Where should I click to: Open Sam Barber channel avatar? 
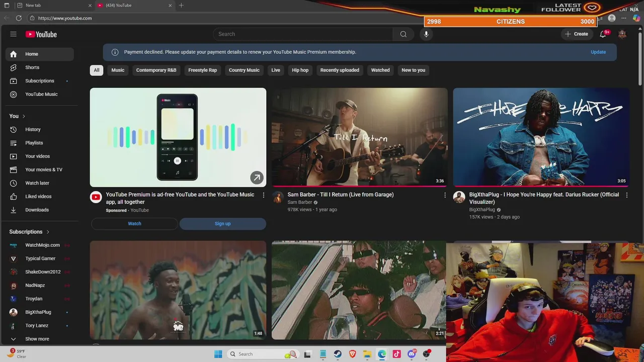[278, 197]
